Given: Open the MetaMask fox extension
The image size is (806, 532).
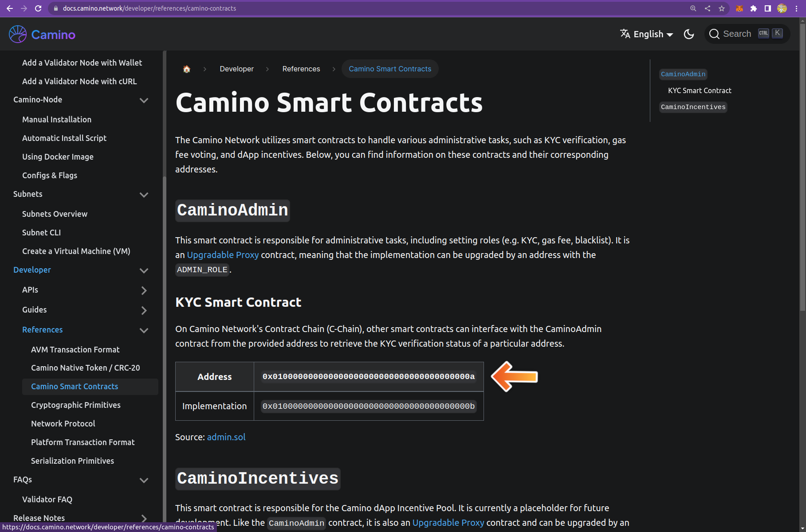Looking at the screenshot, I should click(739, 8).
